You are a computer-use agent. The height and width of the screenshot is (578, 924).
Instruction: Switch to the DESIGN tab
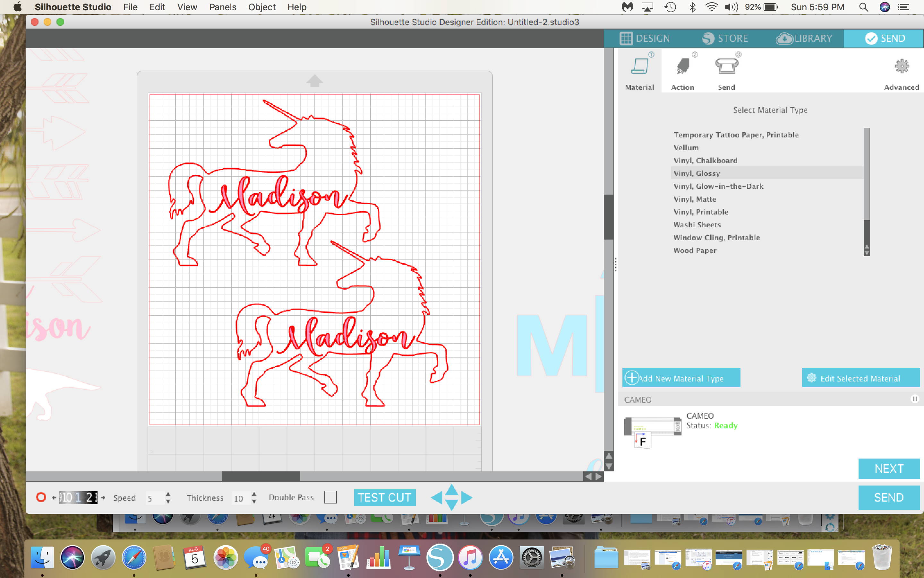(x=645, y=38)
